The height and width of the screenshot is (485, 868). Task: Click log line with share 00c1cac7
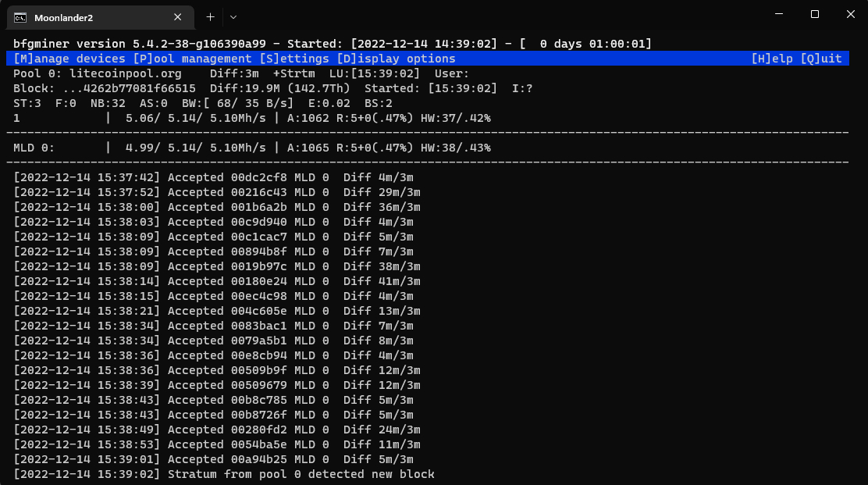point(214,237)
